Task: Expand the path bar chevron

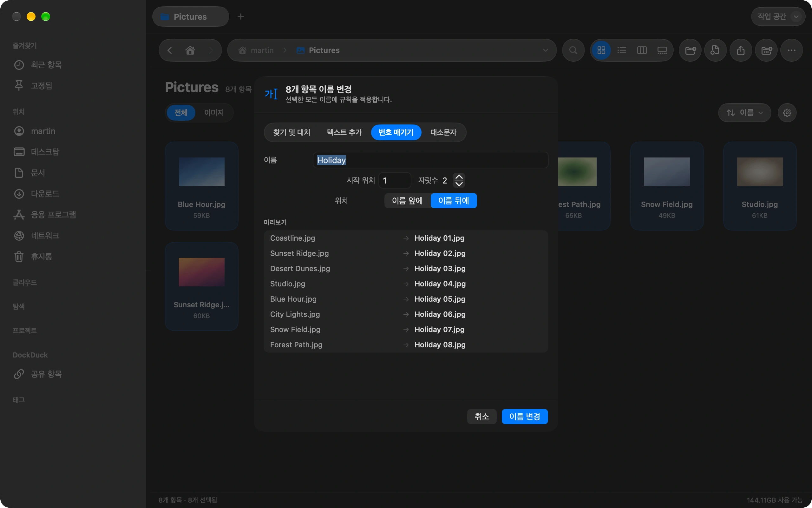Action: coord(545,50)
